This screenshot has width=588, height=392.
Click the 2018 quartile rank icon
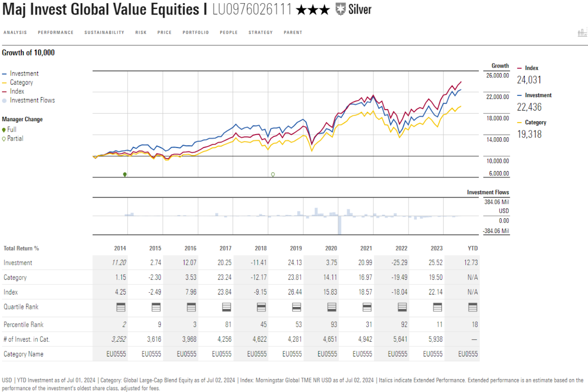click(261, 307)
